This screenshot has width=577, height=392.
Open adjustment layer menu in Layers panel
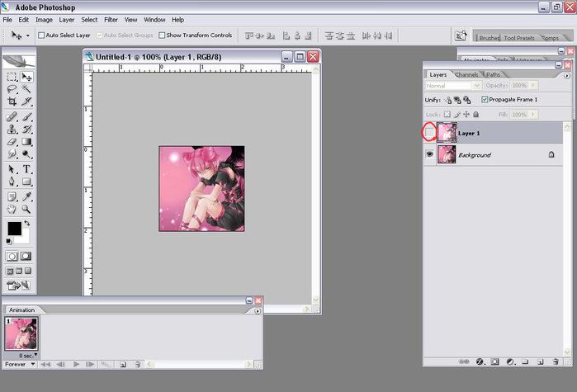tap(510, 361)
